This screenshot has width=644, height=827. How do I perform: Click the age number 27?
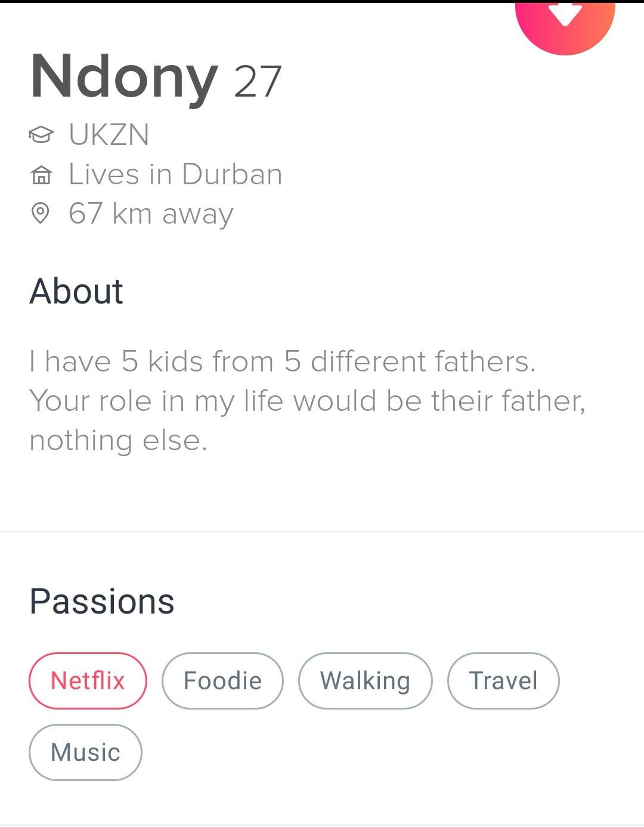(257, 82)
